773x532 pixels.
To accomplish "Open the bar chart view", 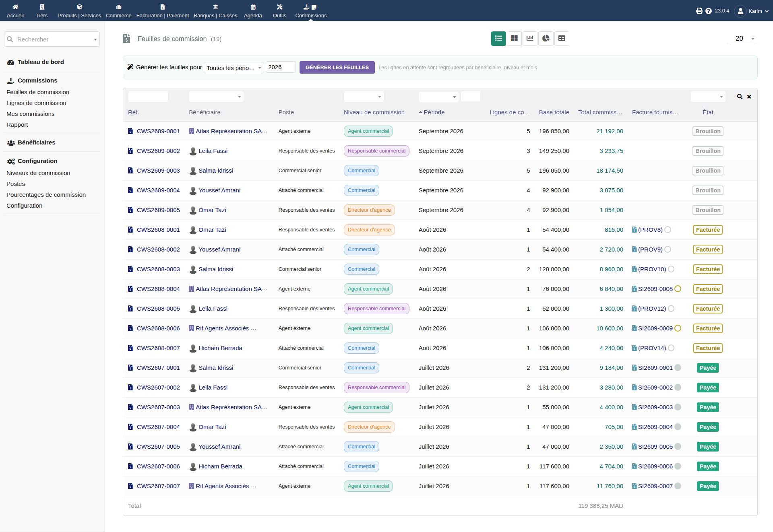I will [x=530, y=39].
